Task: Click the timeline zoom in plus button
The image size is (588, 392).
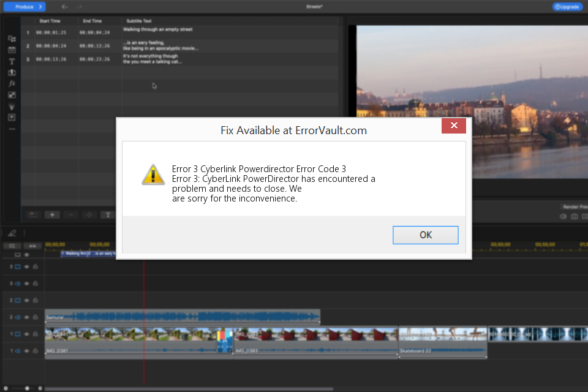Action: [x=40, y=388]
